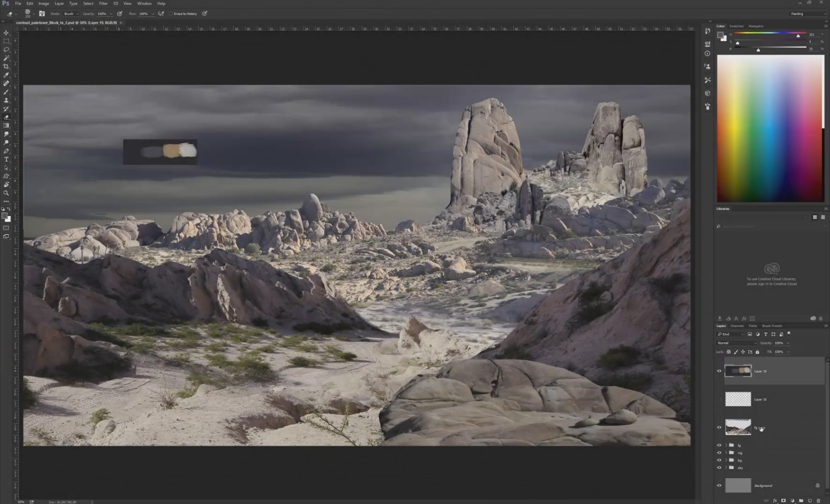Viewport: 830px width, 504px height.
Task: Enable the Erase to History checkbox
Action: [171, 14]
